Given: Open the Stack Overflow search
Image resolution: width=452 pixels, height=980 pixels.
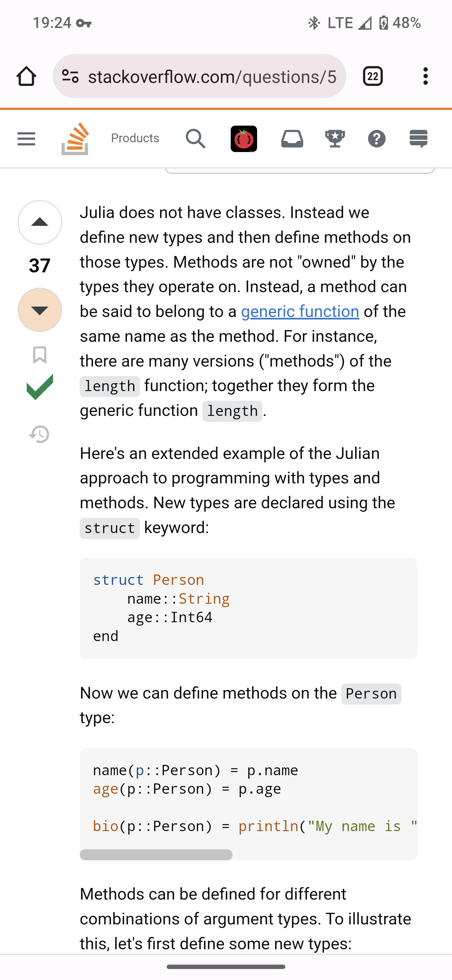Looking at the screenshot, I should (196, 139).
